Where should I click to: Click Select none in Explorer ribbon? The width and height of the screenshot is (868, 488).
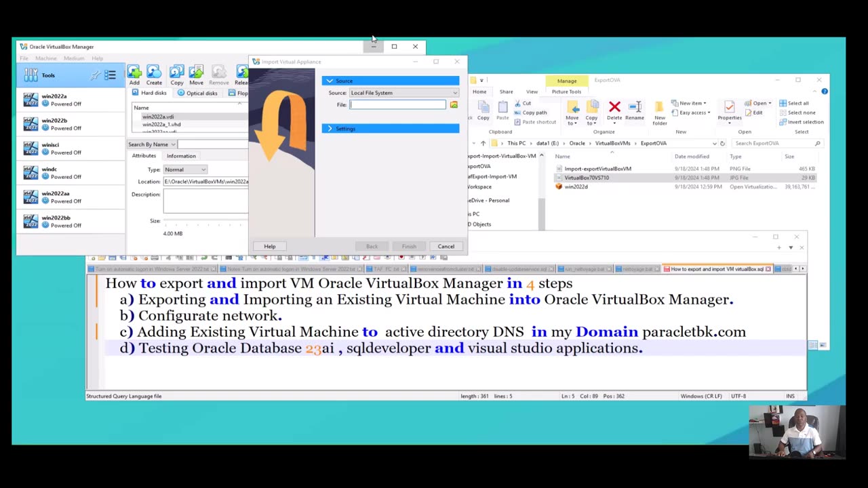click(797, 113)
